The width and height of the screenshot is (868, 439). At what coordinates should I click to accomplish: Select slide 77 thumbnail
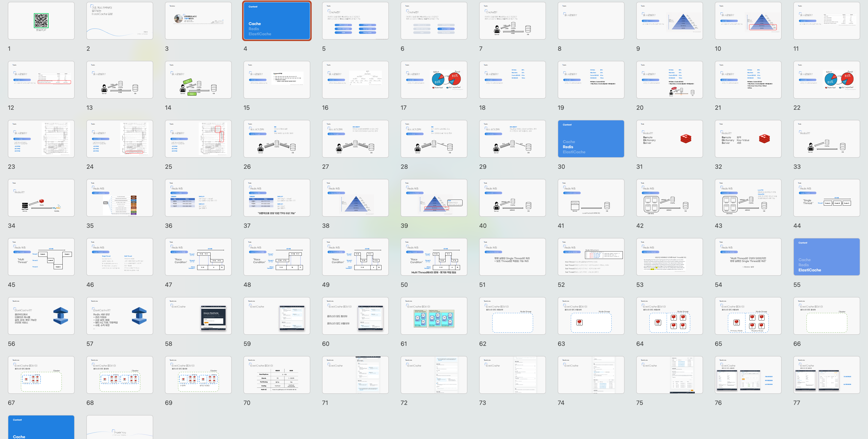tap(827, 375)
